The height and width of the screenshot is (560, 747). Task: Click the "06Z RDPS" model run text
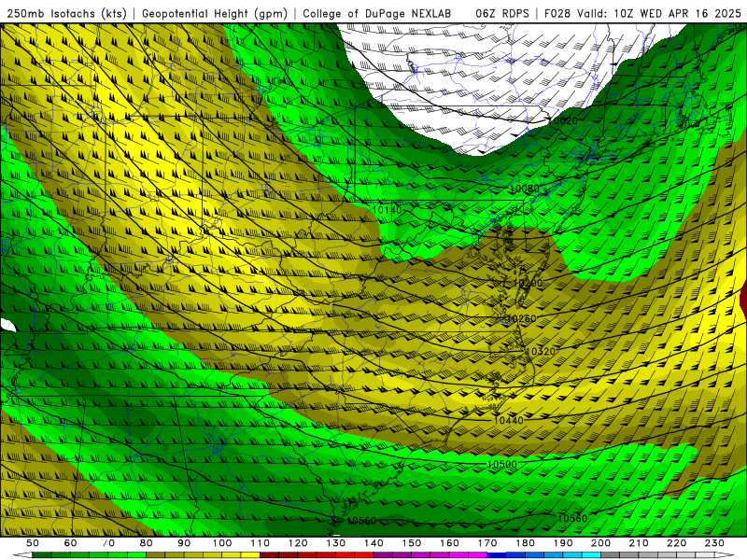pos(502,13)
